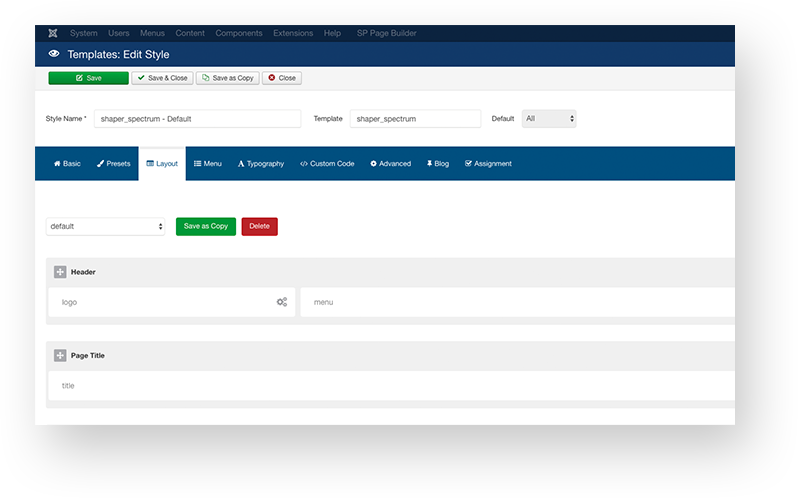Open the Blog tab
Viewport: 798px width, 498px height.
[438, 164]
